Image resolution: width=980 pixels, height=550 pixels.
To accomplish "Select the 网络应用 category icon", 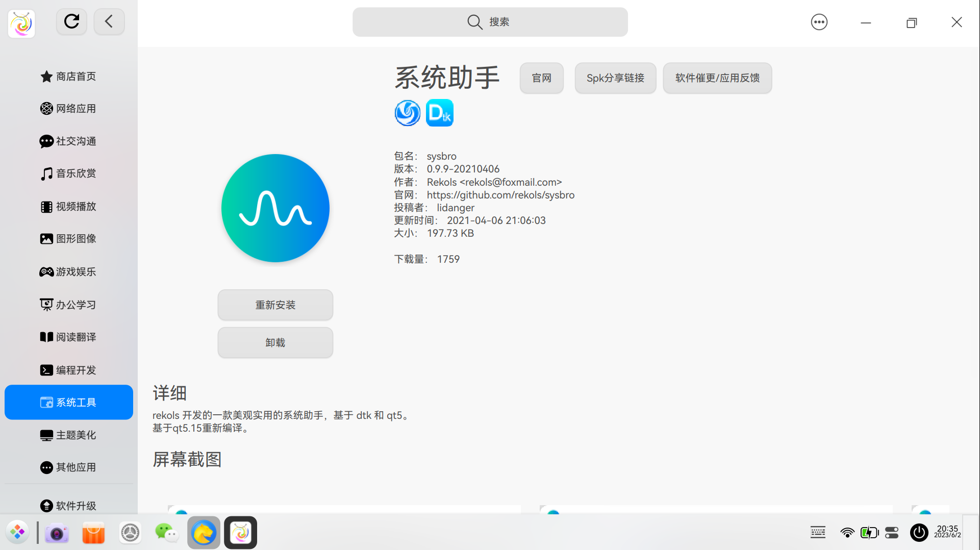I will [46, 108].
